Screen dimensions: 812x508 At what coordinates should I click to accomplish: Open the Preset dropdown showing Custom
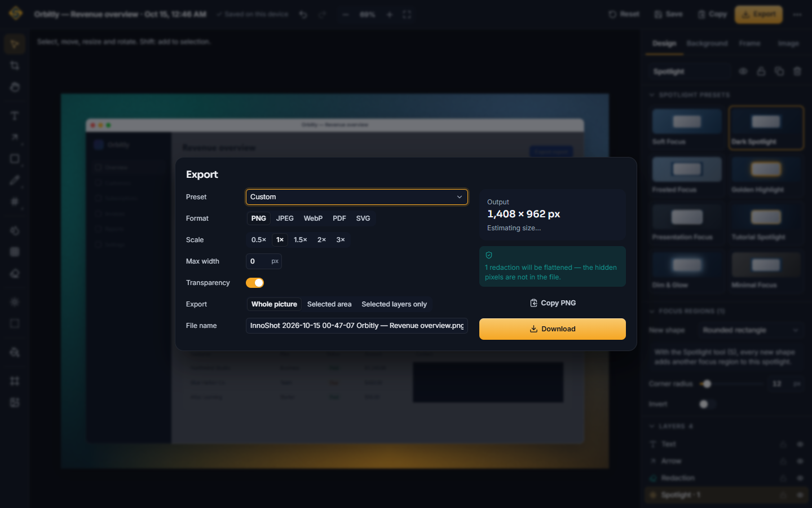(x=356, y=197)
